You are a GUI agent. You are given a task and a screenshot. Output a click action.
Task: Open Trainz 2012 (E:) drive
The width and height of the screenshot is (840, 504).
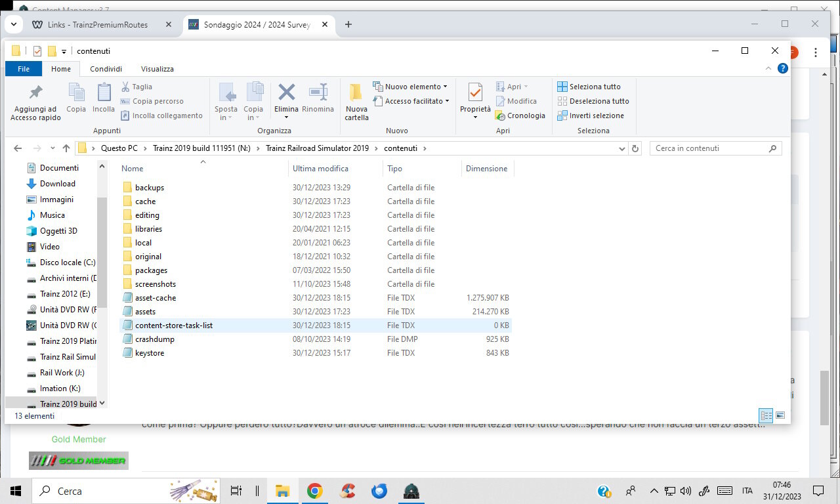(x=65, y=294)
